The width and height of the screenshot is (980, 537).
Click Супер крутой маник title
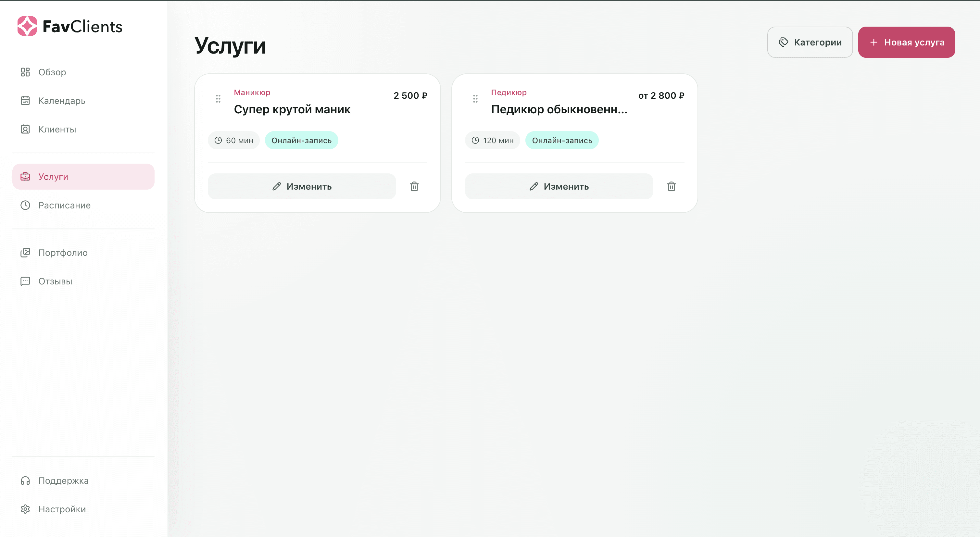(x=292, y=109)
